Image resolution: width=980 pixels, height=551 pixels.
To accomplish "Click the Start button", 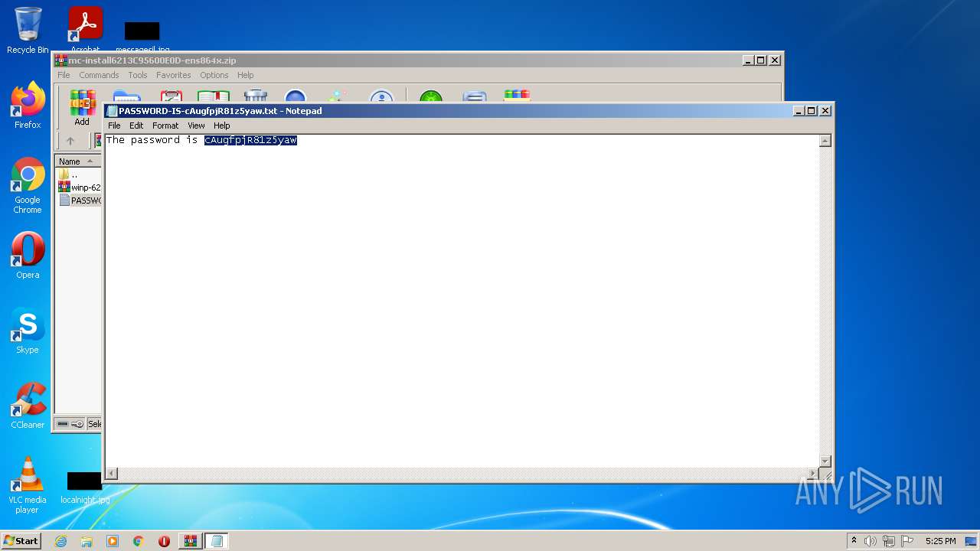I will click(x=21, y=541).
